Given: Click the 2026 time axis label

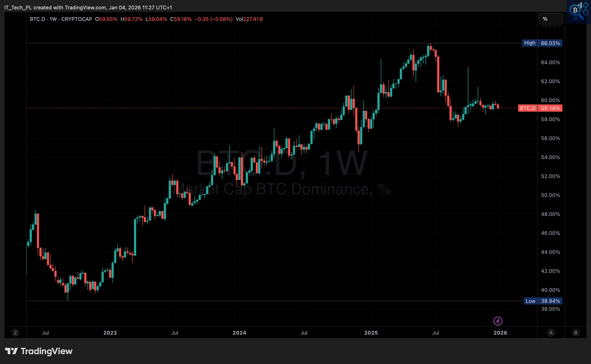Looking at the screenshot, I should coord(500,333).
